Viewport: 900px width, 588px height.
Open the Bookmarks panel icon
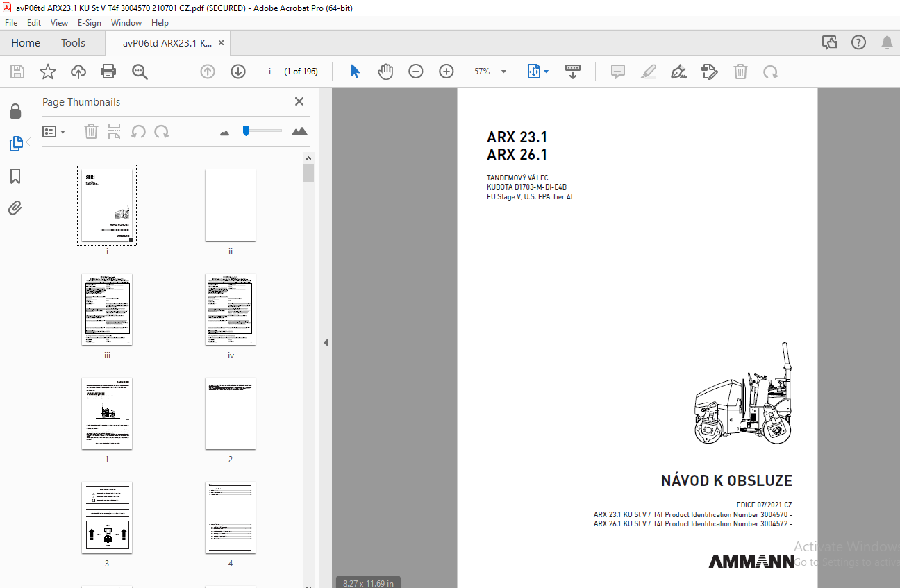[x=15, y=176]
